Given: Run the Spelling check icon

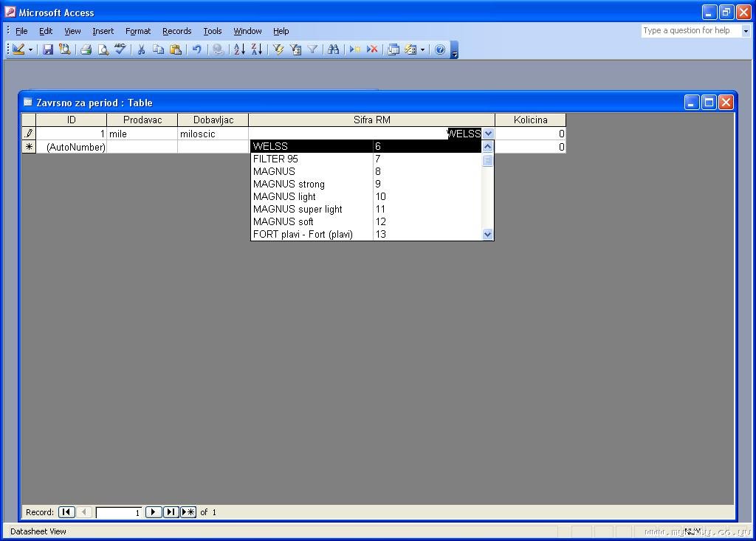Looking at the screenshot, I should pyautogui.click(x=120, y=49).
